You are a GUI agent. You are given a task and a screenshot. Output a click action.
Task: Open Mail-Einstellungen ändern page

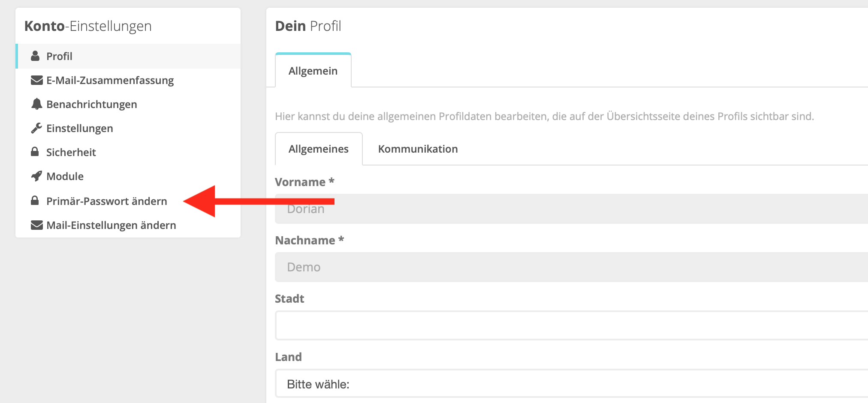[111, 225]
